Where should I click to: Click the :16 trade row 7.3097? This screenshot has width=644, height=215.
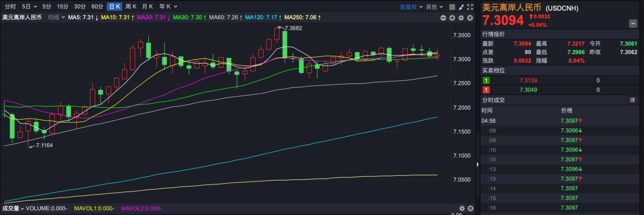point(559,208)
